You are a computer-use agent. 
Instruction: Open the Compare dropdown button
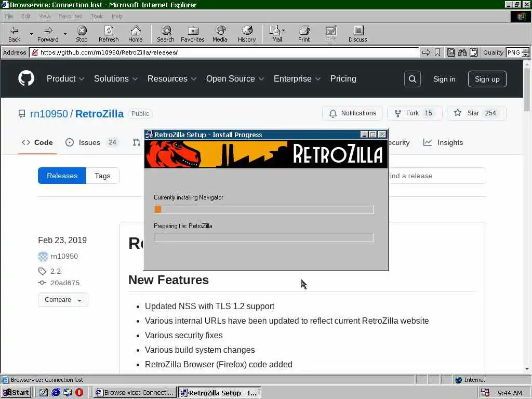pos(63,300)
